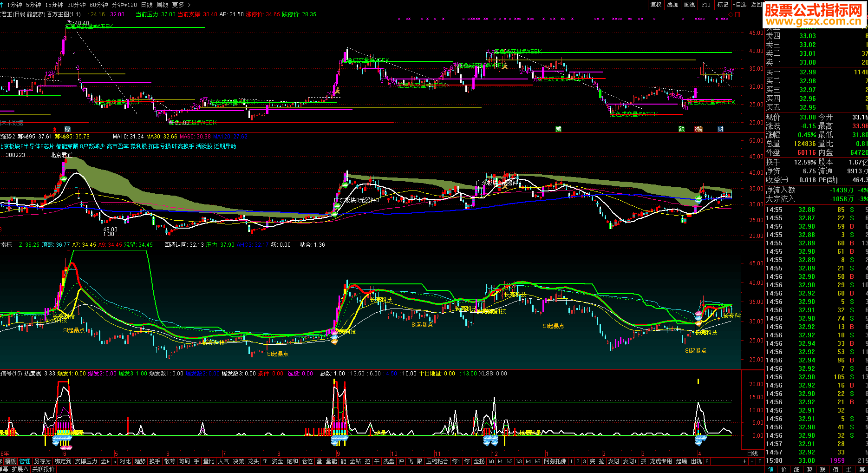
Task: Select the 决策 indicator
Action: pyautogui.click(x=238, y=461)
